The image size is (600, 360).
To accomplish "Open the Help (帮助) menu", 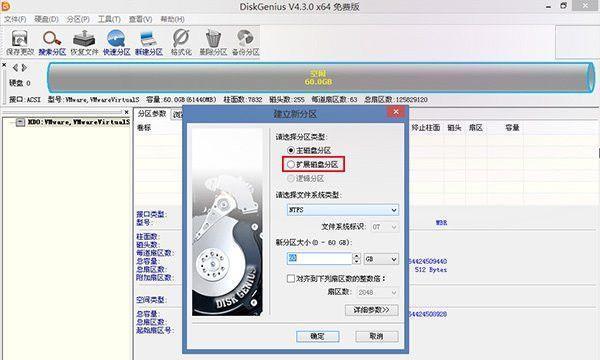I will coord(172,19).
